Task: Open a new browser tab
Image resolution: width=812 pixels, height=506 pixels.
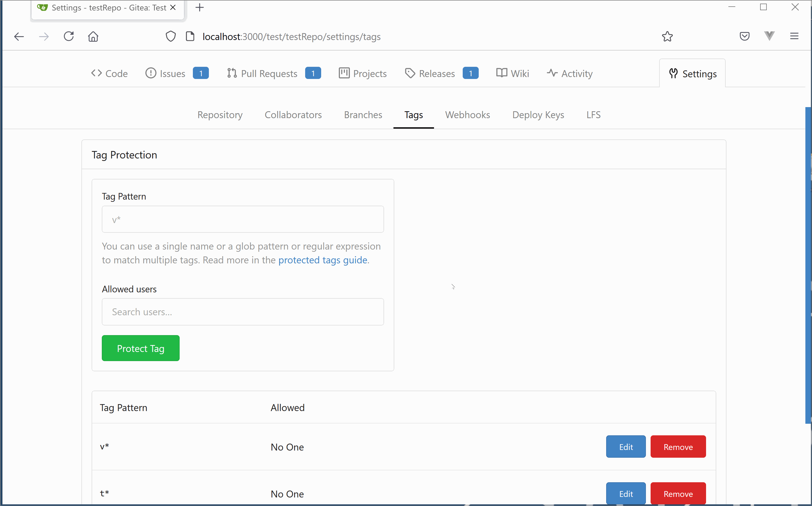Action: tap(200, 7)
